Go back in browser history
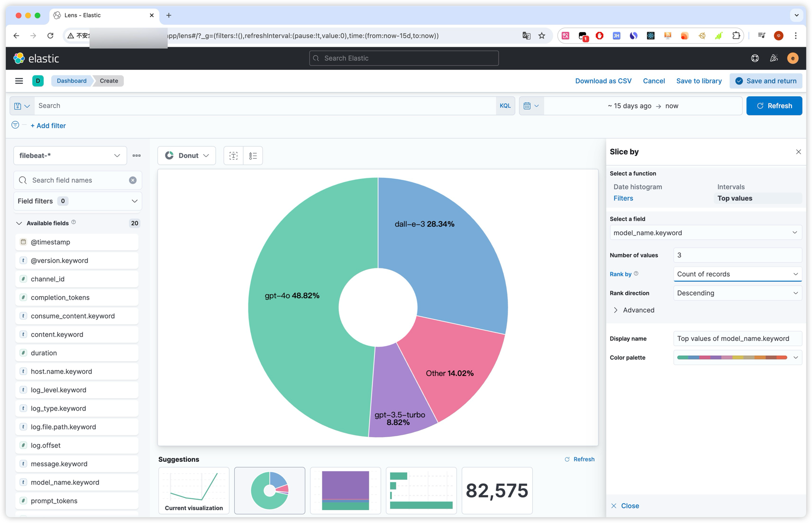 [x=17, y=36]
